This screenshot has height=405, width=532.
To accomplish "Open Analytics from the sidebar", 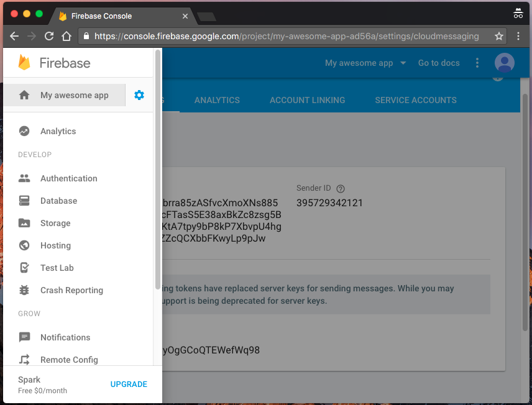I will click(78, 131).
